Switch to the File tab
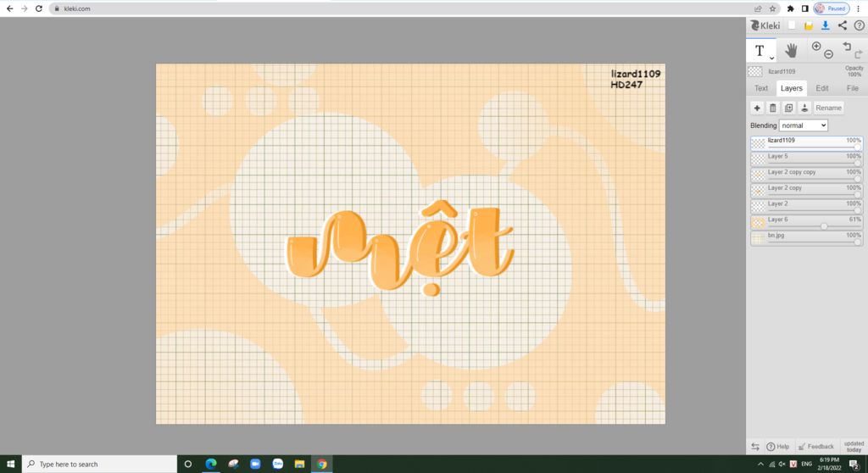Viewport: 868px width, 473px height. pos(853,88)
